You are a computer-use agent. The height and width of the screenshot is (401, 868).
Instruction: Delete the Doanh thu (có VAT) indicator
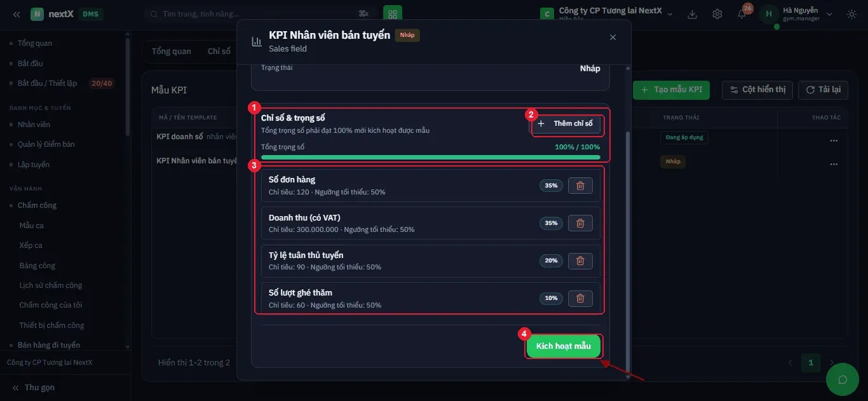click(x=580, y=223)
